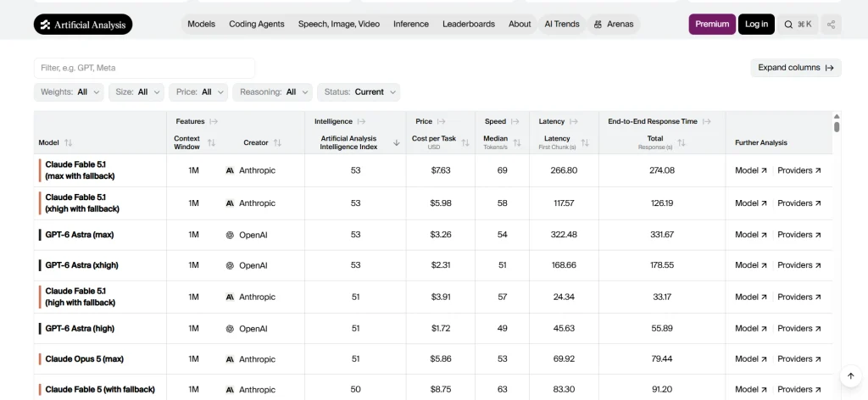Click the table vertical scrollbar thumb
868x400 pixels.
click(837, 127)
